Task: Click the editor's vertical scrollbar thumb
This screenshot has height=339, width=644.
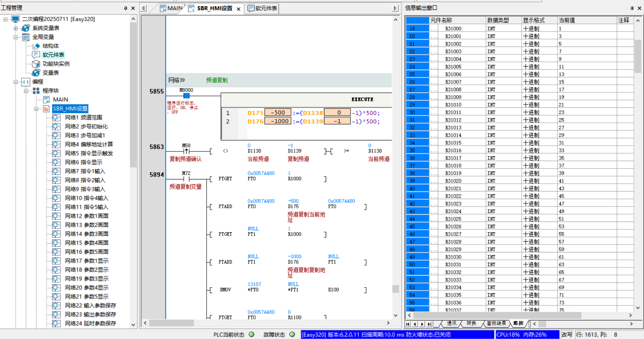Action: click(x=395, y=289)
